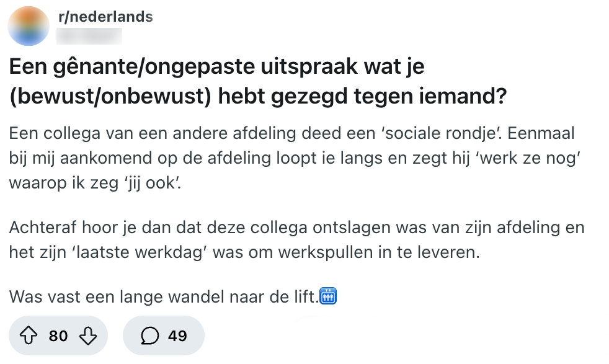Open the r/nederlands community avatar
609x364 pixels.
[x=29, y=26]
